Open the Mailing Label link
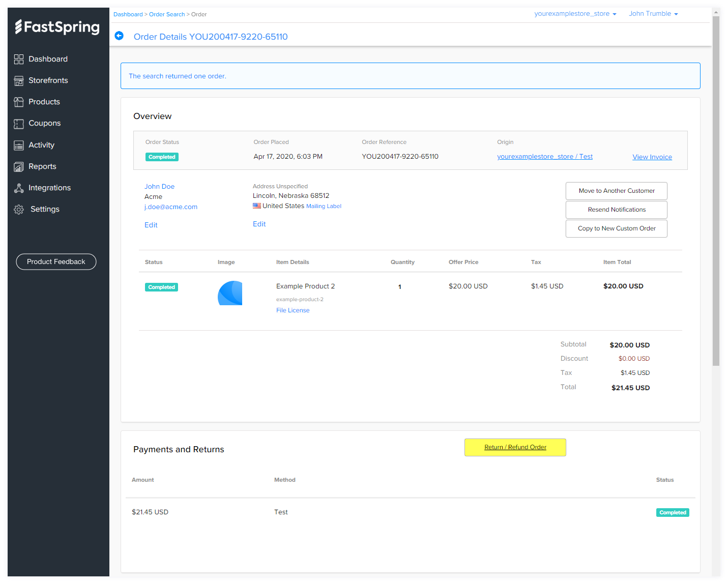The image size is (728, 584). (x=324, y=206)
